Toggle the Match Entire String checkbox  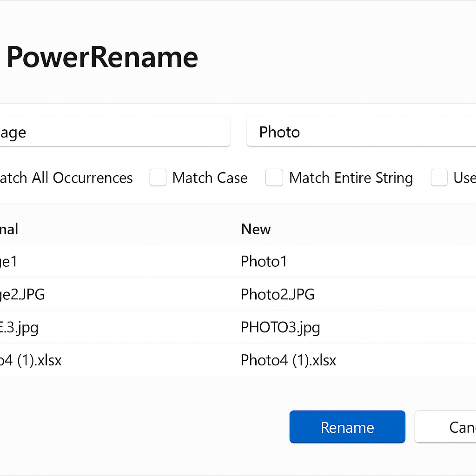click(x=274, y=178)
